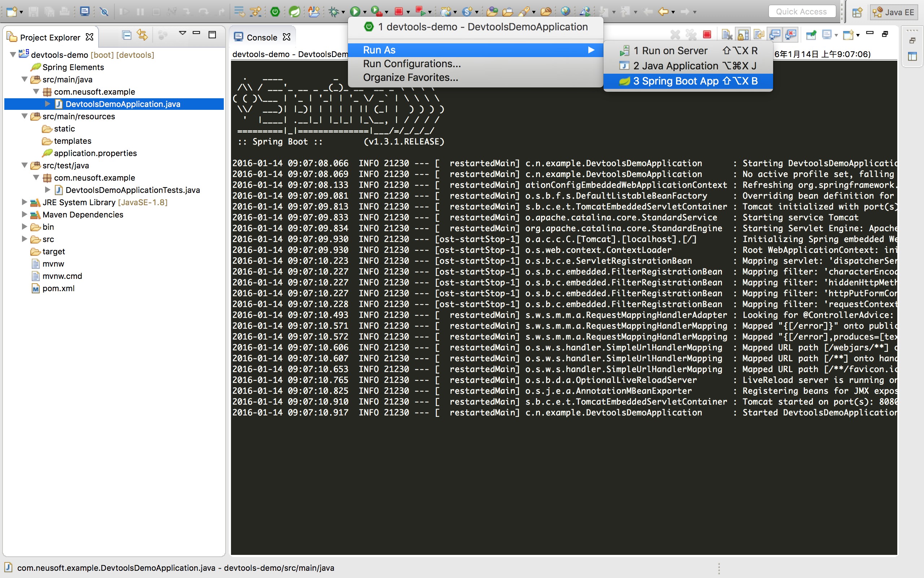This screenshot has width=924, height=578.
Task: Open Run Configurations... menu item
Action: coord(476,64)
